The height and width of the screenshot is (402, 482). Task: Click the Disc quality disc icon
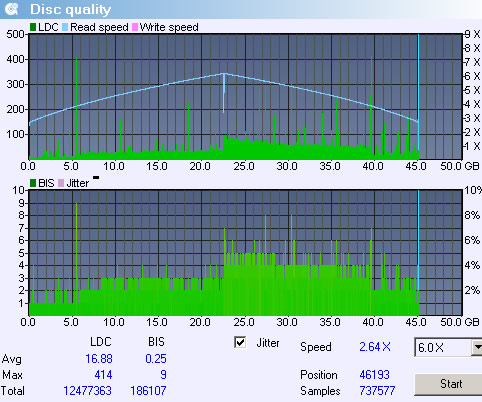click(12, 9)
